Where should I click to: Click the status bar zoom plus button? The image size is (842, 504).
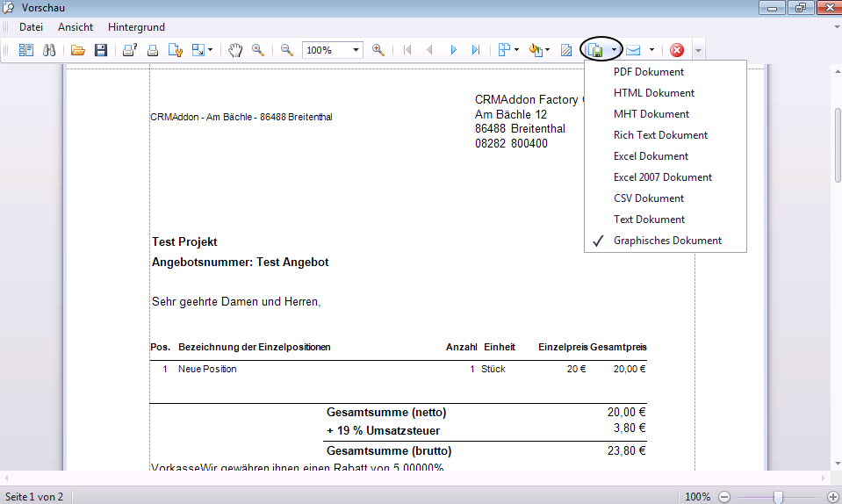coord(833,497)
